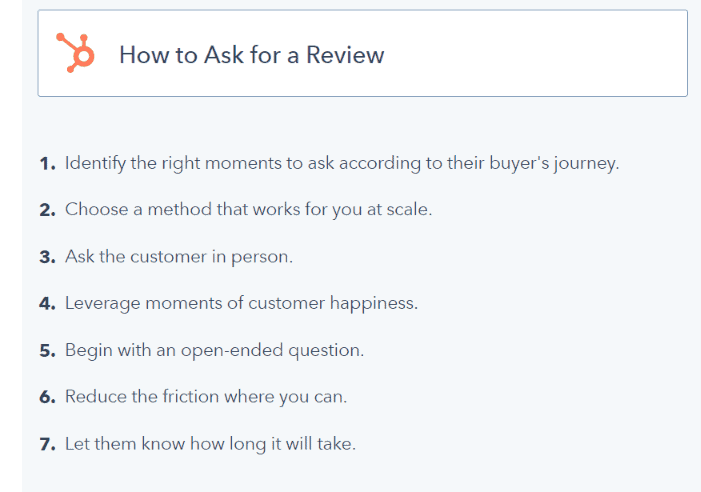Click the bold number 7 list marker
This screenshot has width=701, height=492.
47,445
